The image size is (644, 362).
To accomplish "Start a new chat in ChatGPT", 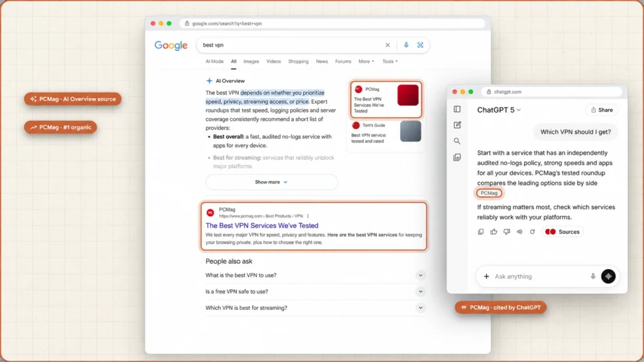I will [x=457, y=125].
